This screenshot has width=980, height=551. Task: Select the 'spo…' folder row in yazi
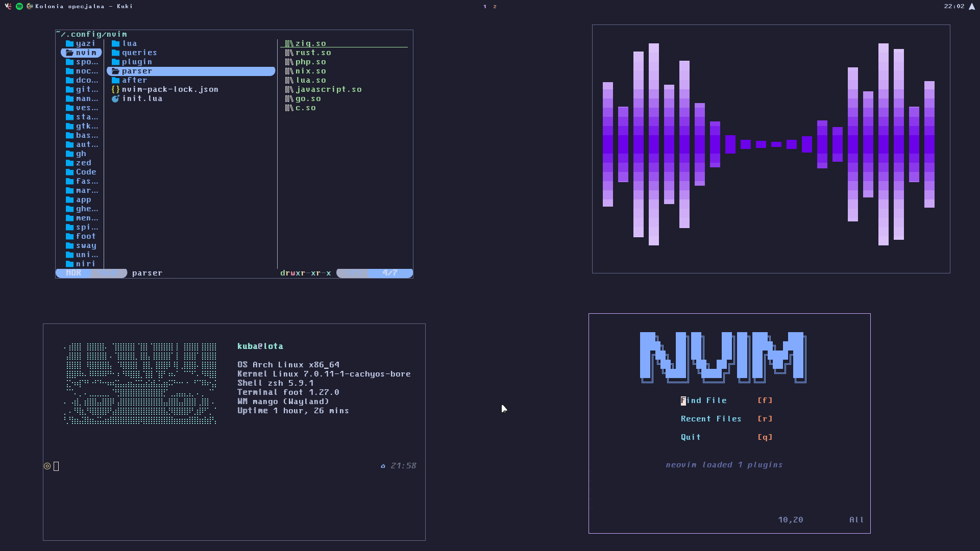tap(82, 62)
